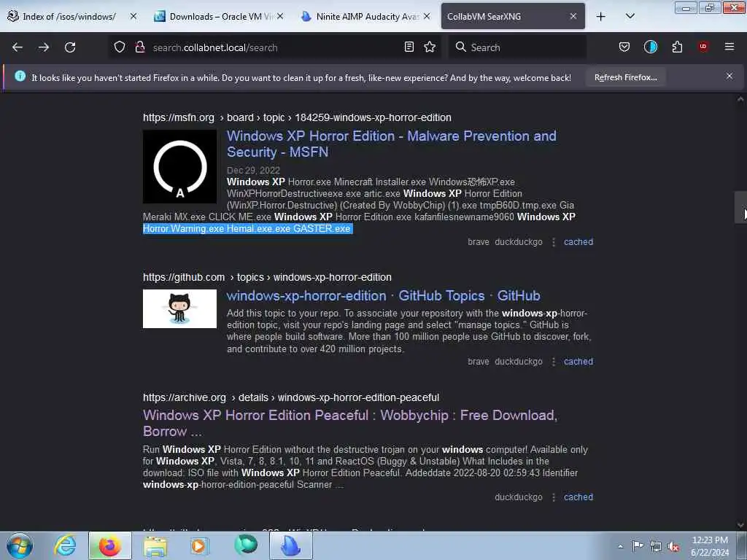Open the extensions puzzle icon

tap(677, 47)
